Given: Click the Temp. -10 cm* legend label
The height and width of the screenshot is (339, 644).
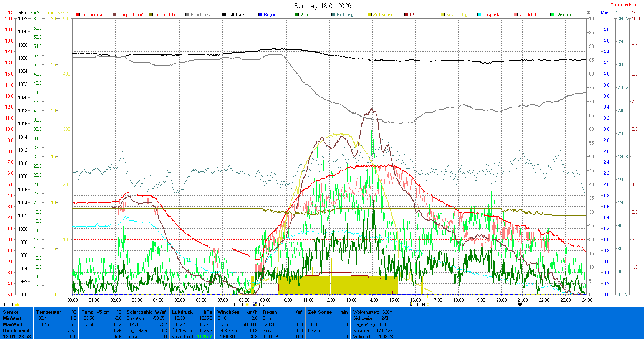Looking at the screenshot, I should [167, 15].
